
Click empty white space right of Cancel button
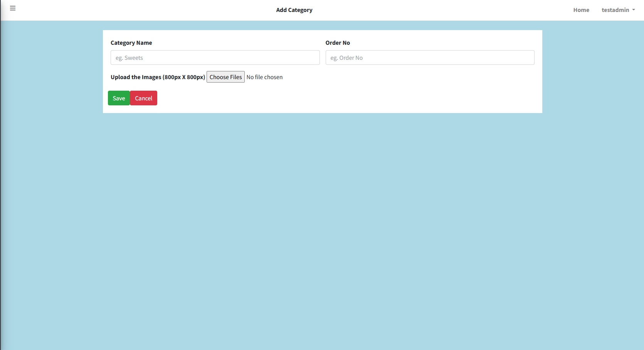[x=308, y=98]
